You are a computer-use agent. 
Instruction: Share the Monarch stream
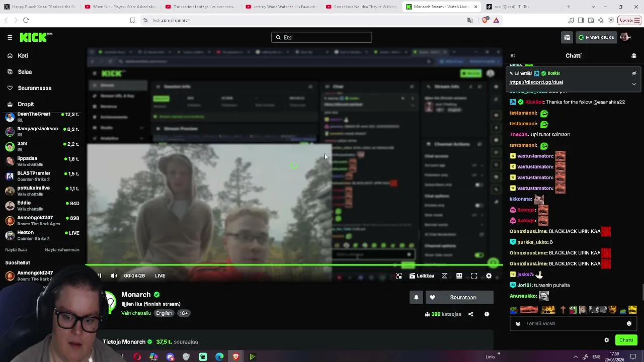pyautogui.click(x=470, y=314)
